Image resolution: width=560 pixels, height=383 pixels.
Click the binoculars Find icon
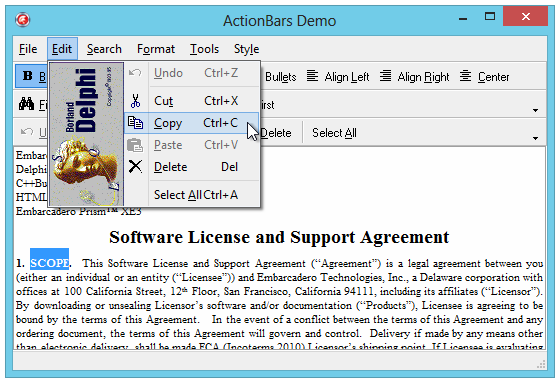point(26,104)
